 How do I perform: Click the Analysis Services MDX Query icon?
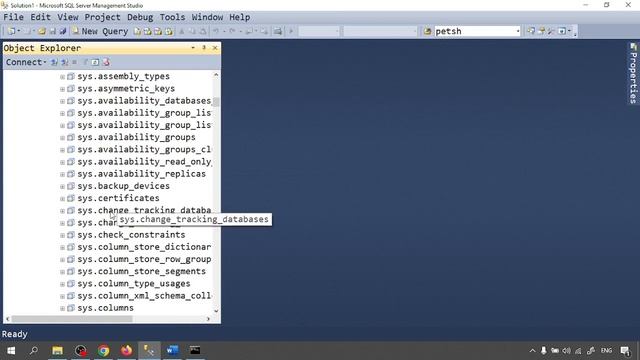pyautogui.click(x=147, y=31)
